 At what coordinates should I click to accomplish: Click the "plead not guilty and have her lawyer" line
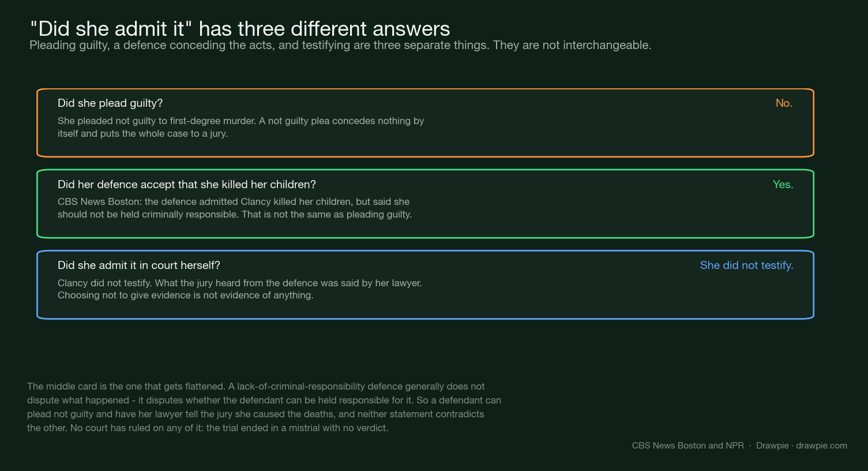(255, 414)
